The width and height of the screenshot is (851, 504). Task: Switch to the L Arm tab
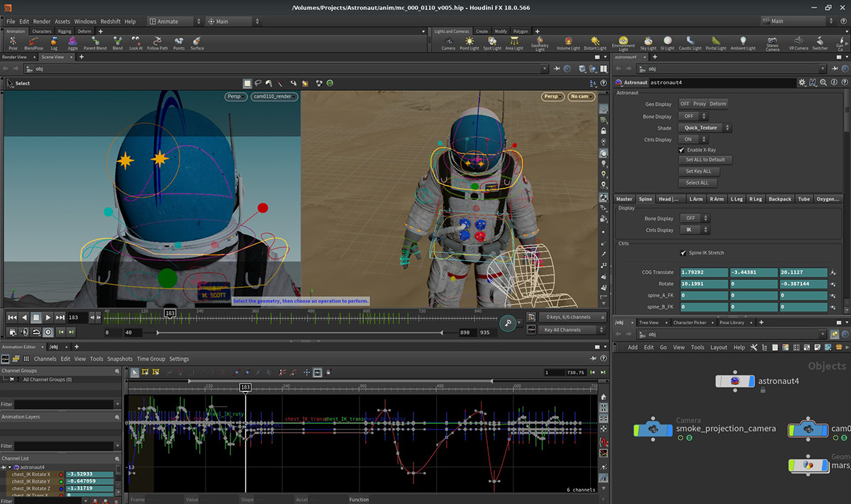696,199
